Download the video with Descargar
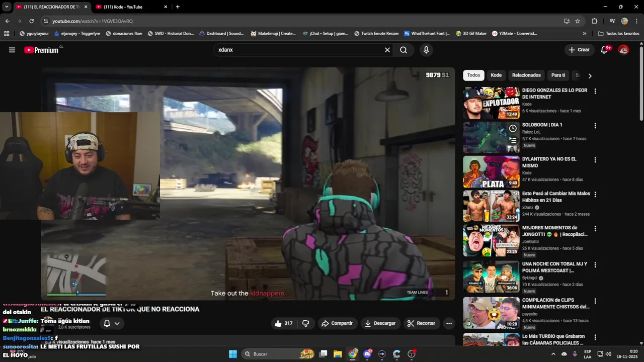 (380, 323)
